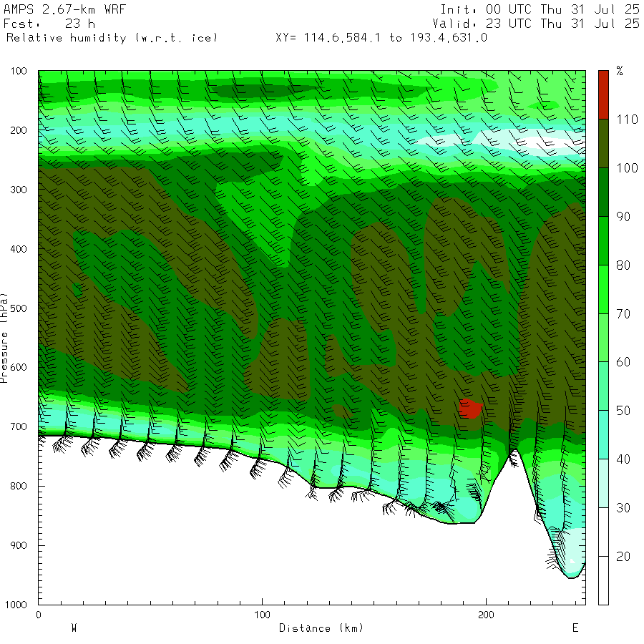
Task: Click the '200' distance axis label on the x-axis
Action: (487, 615)
